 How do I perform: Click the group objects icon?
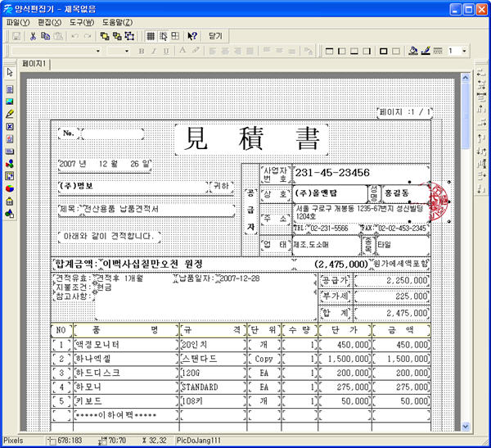click(x=129, y=36)
